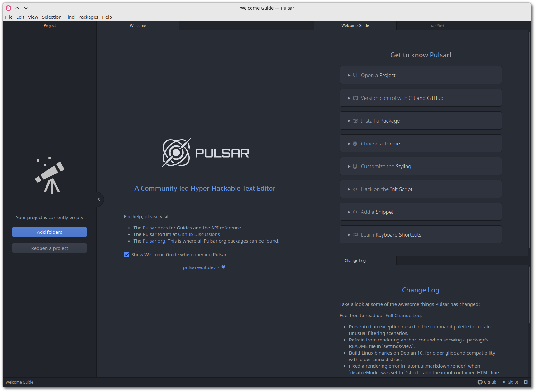The width and height of the screenshot is (536, 392).
Task: Select the Change Log tab
Action: click(355, 261)
